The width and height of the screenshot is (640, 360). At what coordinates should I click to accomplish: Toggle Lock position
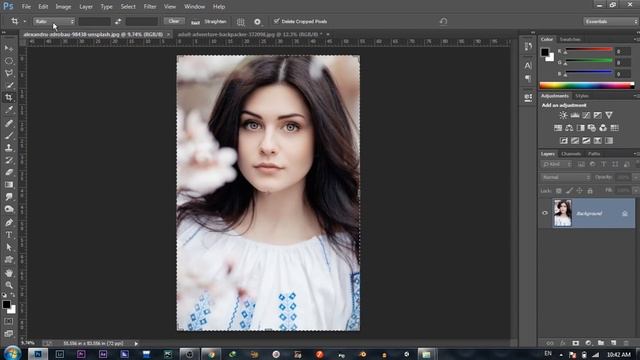pos(580,191)
